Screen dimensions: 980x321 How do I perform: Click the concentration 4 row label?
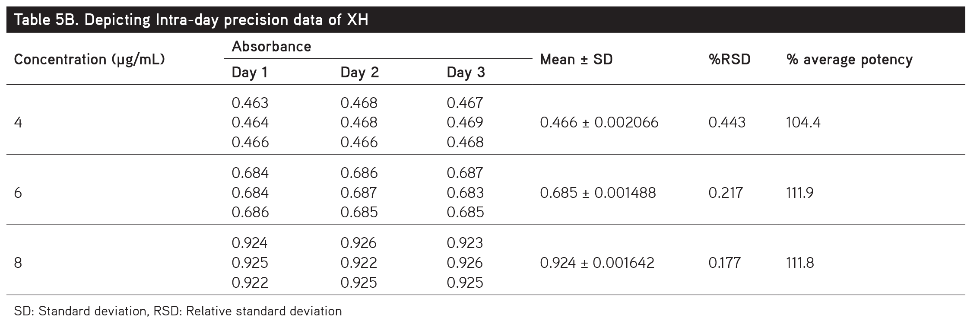tap(18, 123)
